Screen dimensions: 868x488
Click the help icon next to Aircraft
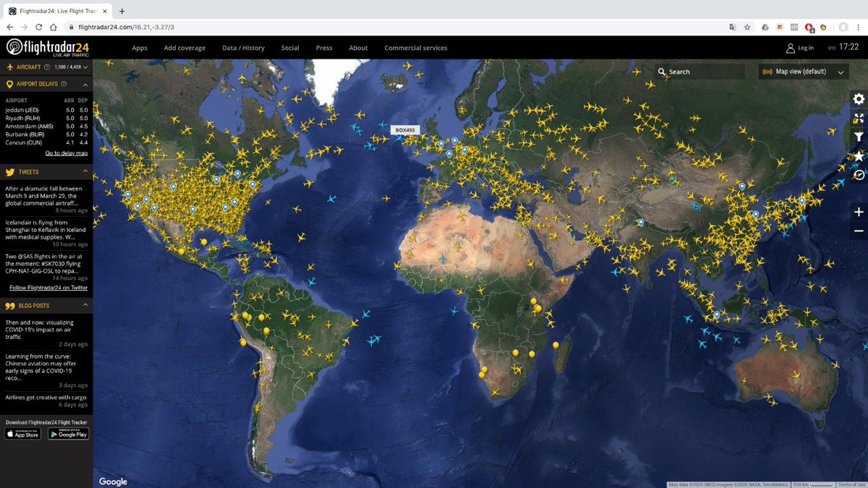coord(47,67)
